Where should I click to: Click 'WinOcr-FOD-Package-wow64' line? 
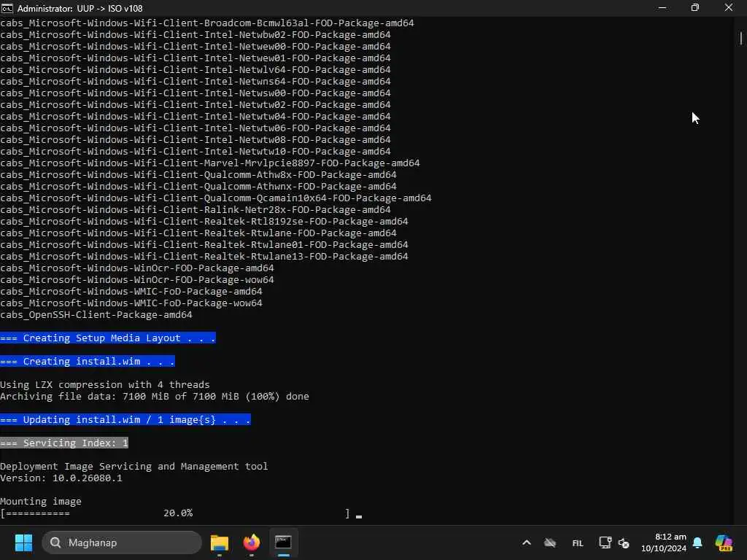tap(137, 279)
